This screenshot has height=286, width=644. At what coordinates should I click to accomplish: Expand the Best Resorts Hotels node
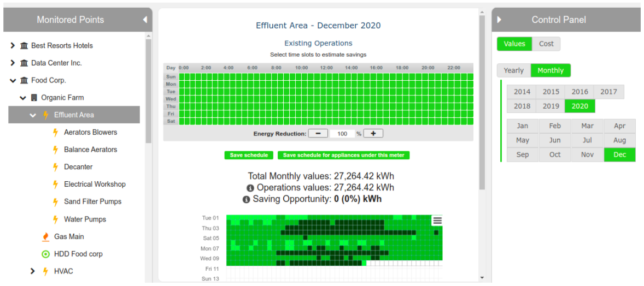coord(13,46)
